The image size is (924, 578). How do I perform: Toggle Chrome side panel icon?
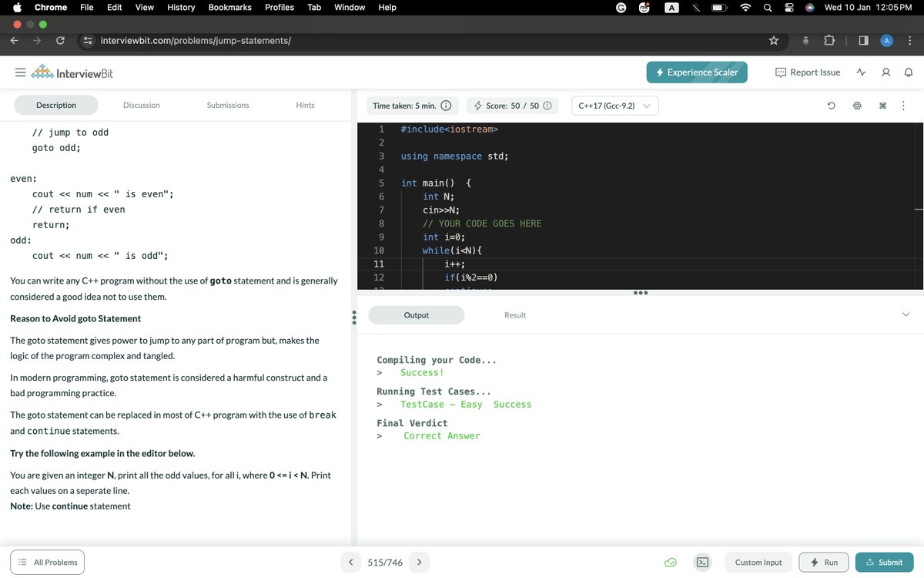[x=863, y=40]
